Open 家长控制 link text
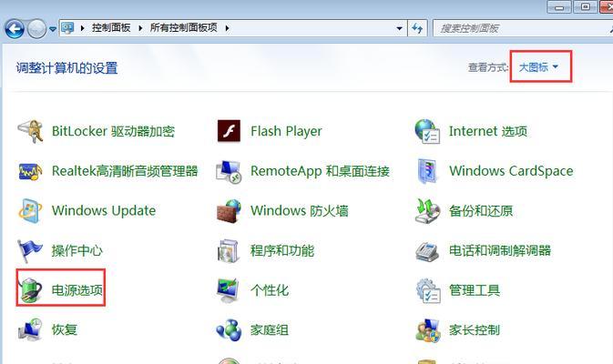The image size is (613, 364). pyautogui.click(x=475, y=330)
